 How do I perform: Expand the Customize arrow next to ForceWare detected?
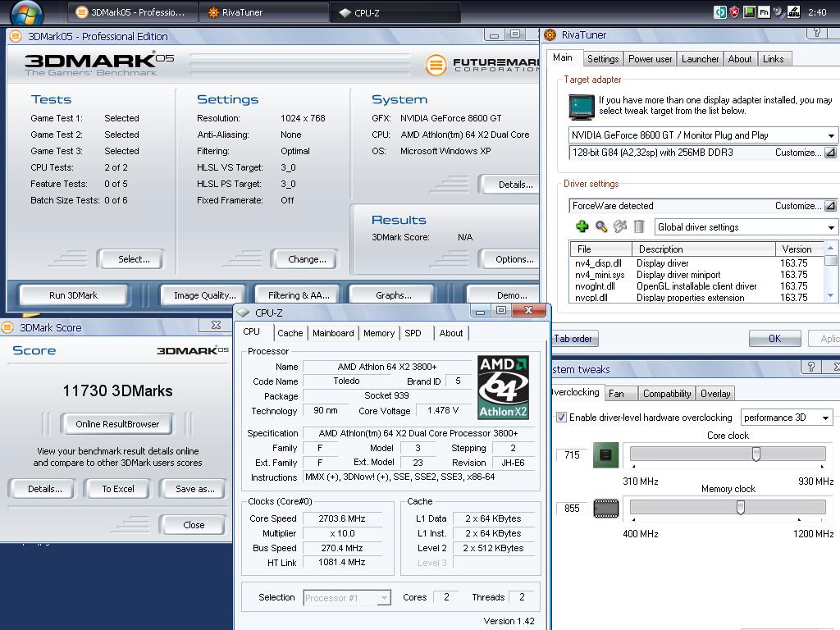[x=830, y=206]
